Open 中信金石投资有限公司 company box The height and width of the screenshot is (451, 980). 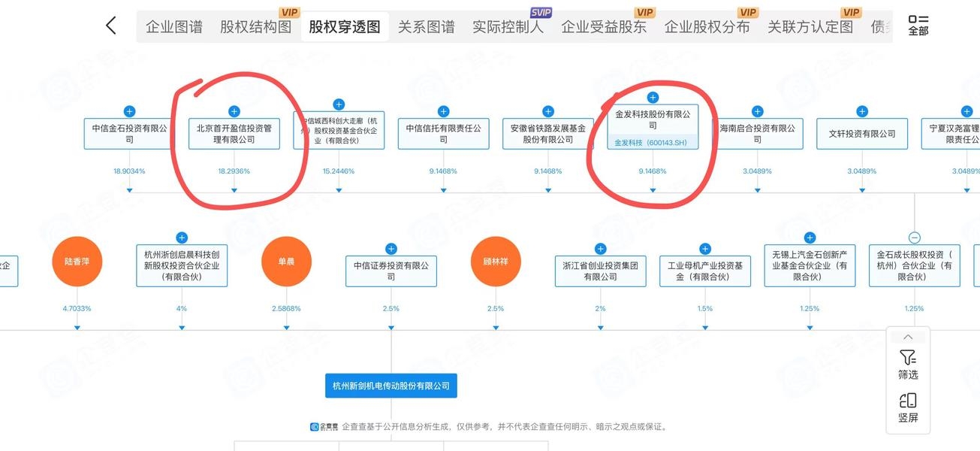pos(129,134)
